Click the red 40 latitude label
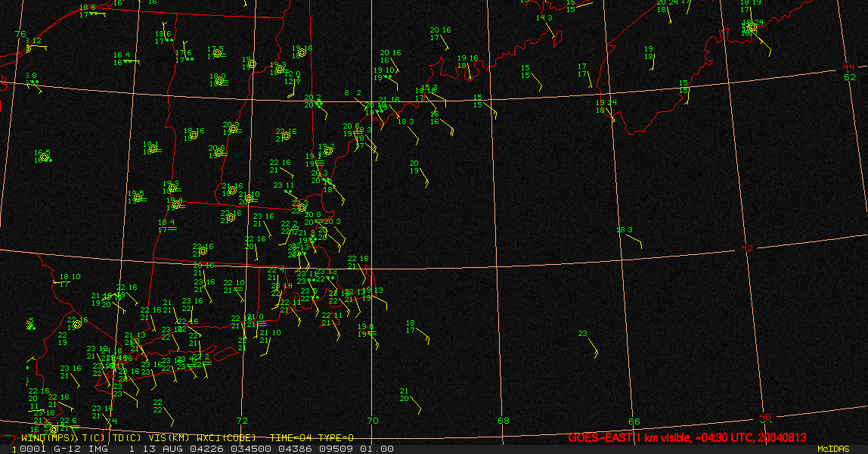Image resolution: width=868 pixels, height=454 pixels. [765, 417]
